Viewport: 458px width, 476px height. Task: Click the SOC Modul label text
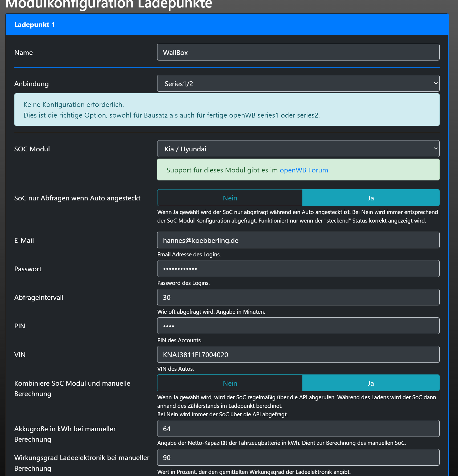pos(32,149)
